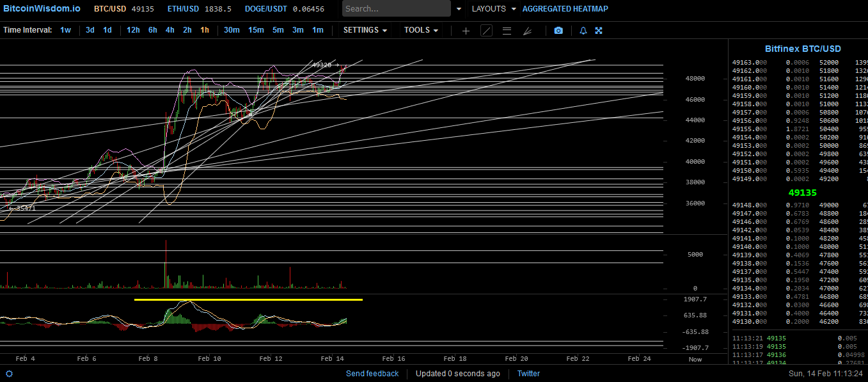Select the fan lines drawing tool
The width and height of the screenshot is (868, 382).
pos(527,31)
